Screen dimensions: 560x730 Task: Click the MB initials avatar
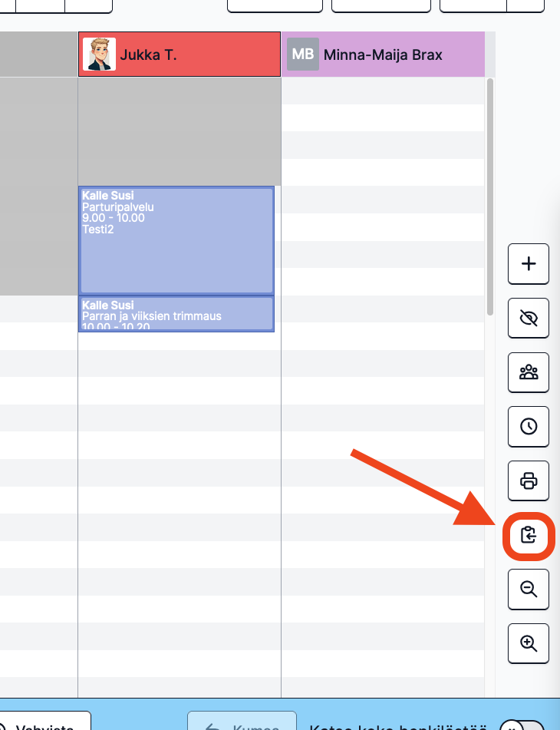[303, 54]
